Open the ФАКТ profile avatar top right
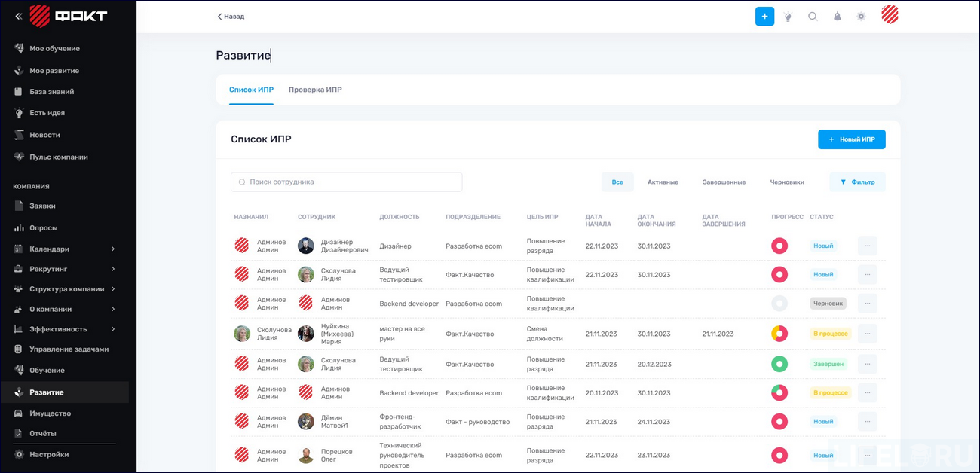This screenshot has height=473, width=980. click(x=890, y=16)
